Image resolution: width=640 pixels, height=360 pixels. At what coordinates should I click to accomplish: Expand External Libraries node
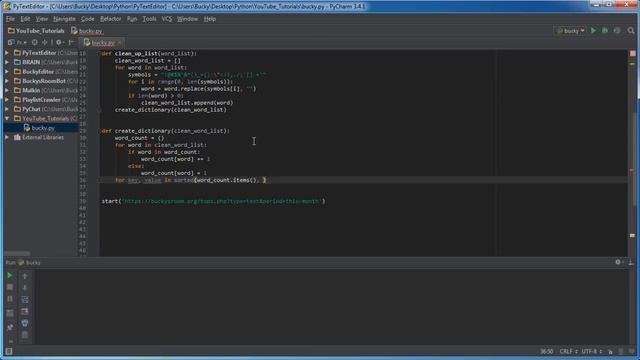click(x=7, y=138)
